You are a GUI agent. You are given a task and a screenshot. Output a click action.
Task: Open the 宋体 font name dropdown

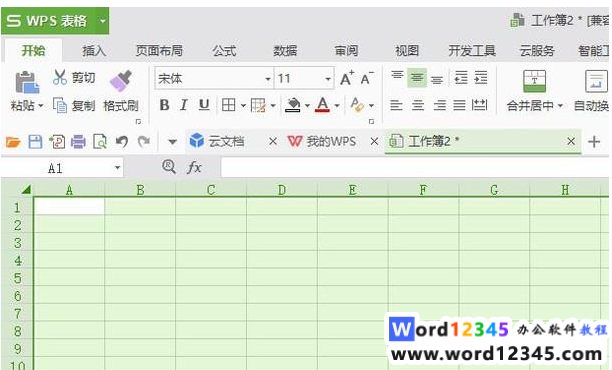point(268,79)
